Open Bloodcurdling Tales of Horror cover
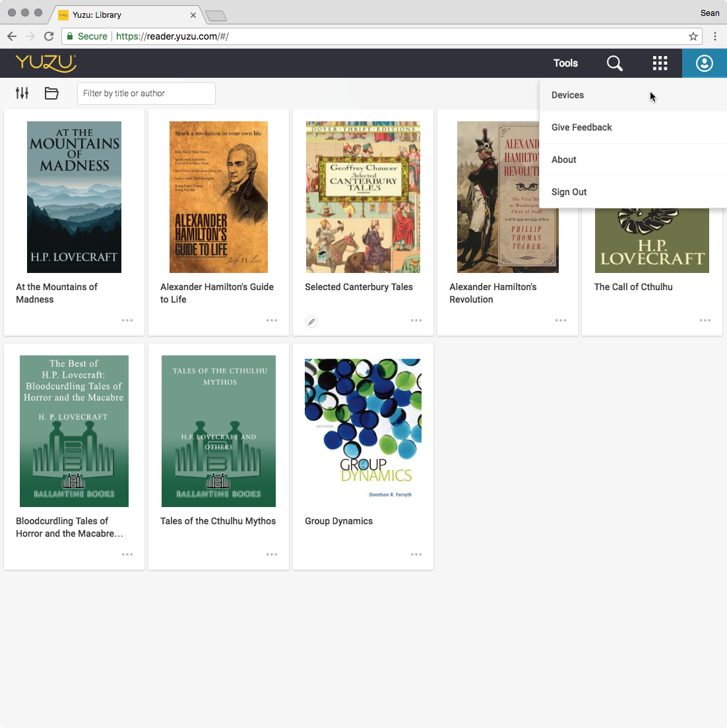Screen dimensions: 727x728 click(x=75, y=431)
